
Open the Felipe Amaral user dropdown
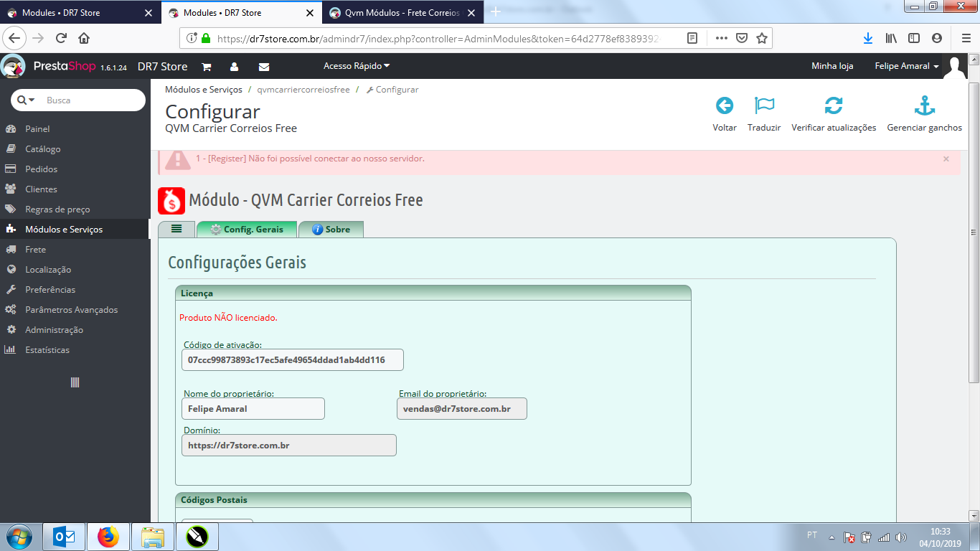tap(907, 66)
